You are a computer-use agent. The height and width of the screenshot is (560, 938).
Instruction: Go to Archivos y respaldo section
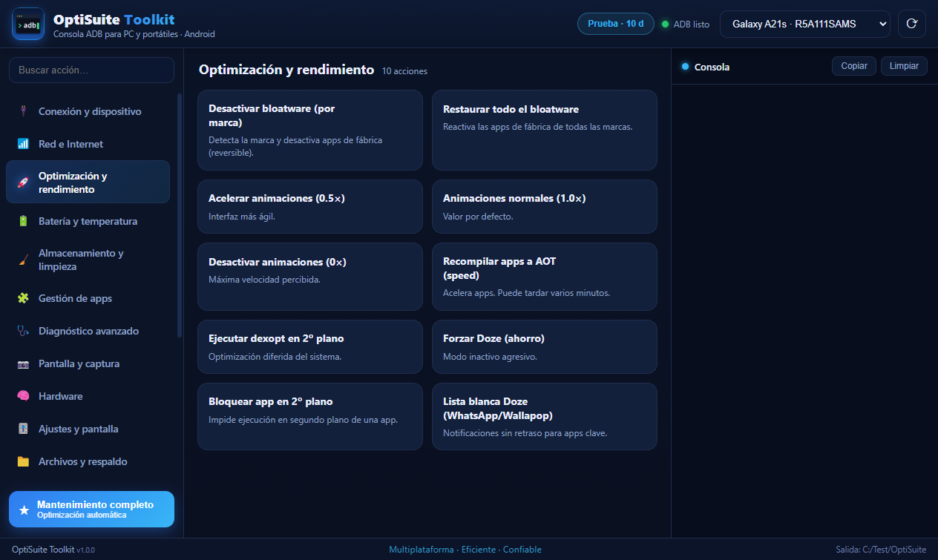pos(88,461)
